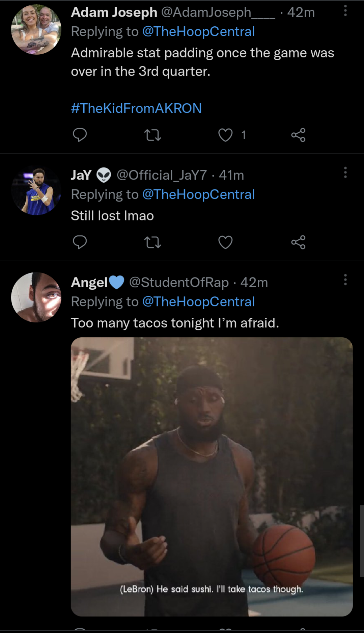364x633 pixels.
Task: Like Adam Joseph's tweet
Action: pos(225,135)
